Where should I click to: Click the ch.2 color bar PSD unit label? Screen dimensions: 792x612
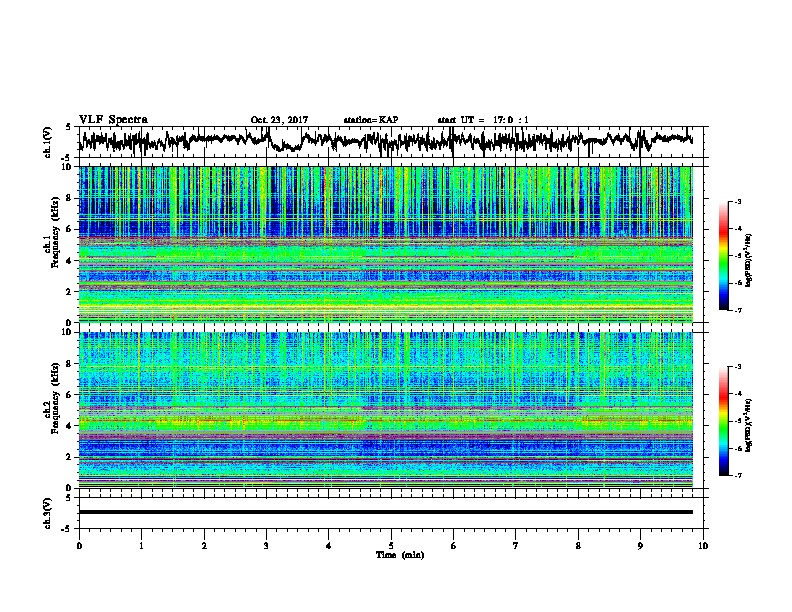[749, 425]
